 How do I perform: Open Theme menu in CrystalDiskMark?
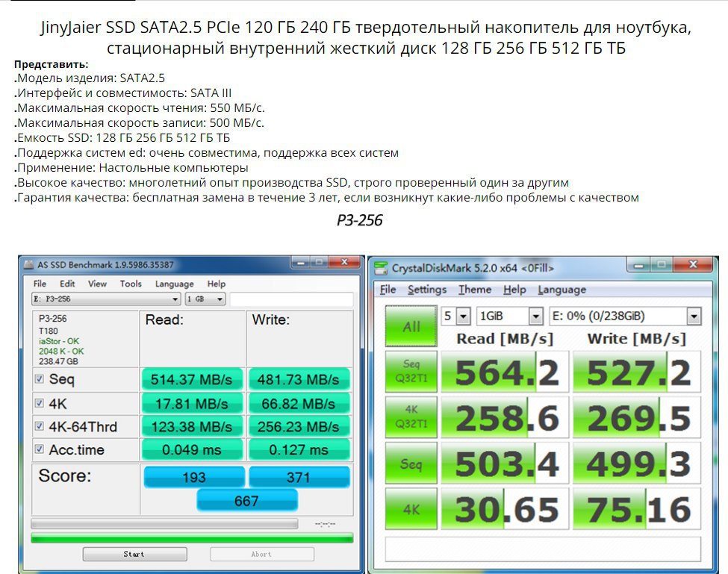click(474, 290)
